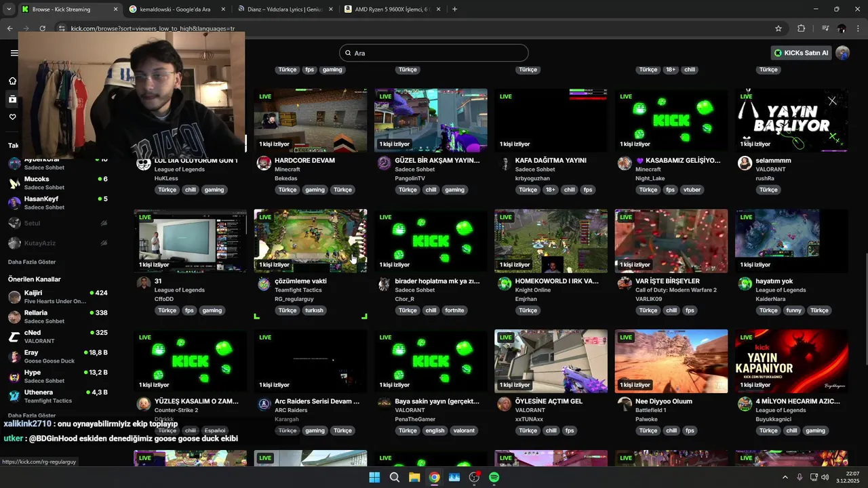868x488 pixels.
Task: Open HasanKeyf channel in sidebar
Action: [x=58, y=203]
